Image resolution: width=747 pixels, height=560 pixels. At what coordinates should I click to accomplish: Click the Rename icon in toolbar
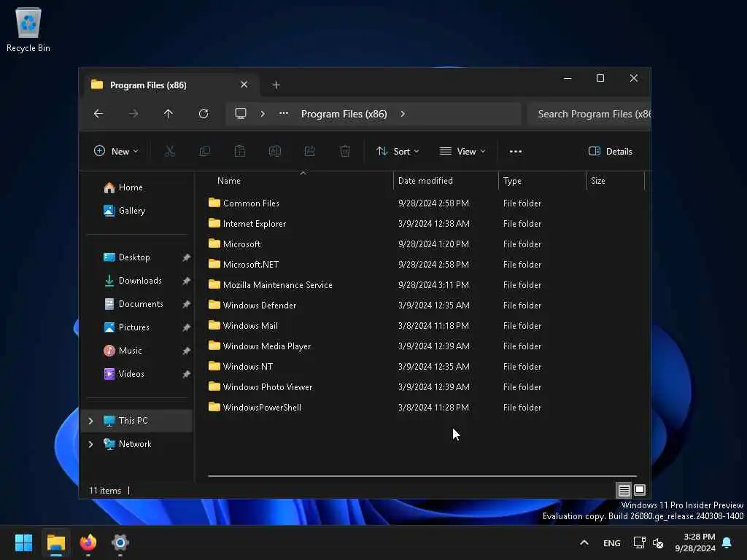tap(275, 152)
